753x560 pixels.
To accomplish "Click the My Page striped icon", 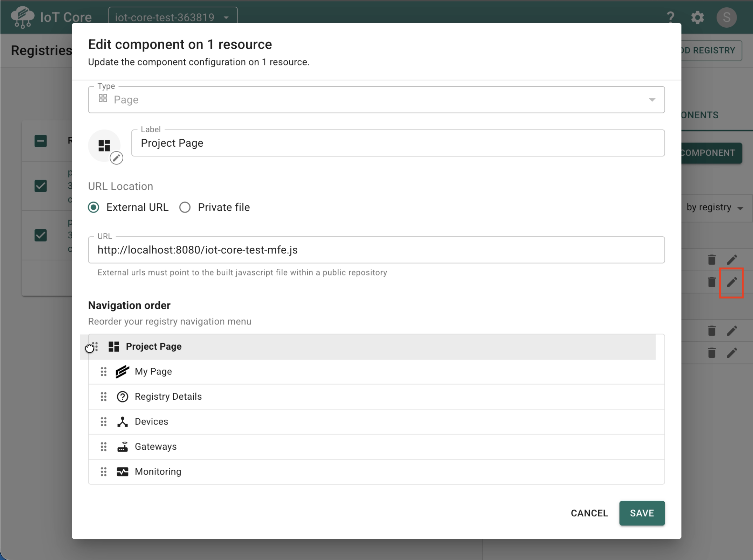I will pos(122,372).
